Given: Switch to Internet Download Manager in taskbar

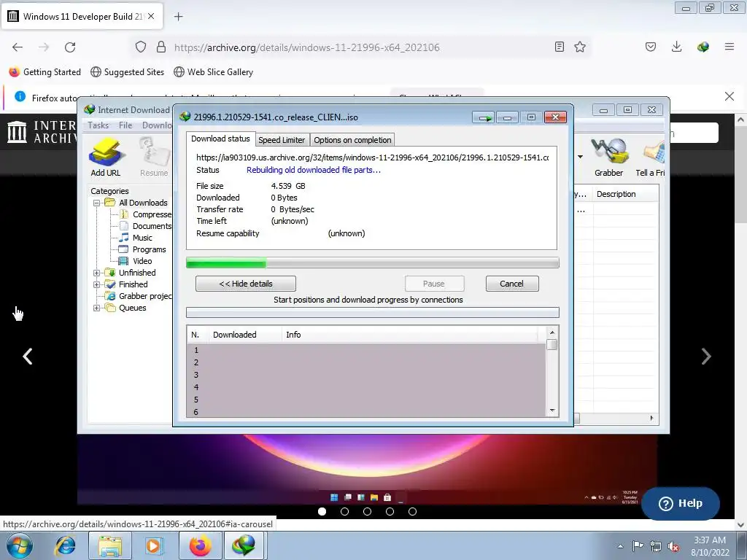Looking at the screenshot, I should pos(244,545).
